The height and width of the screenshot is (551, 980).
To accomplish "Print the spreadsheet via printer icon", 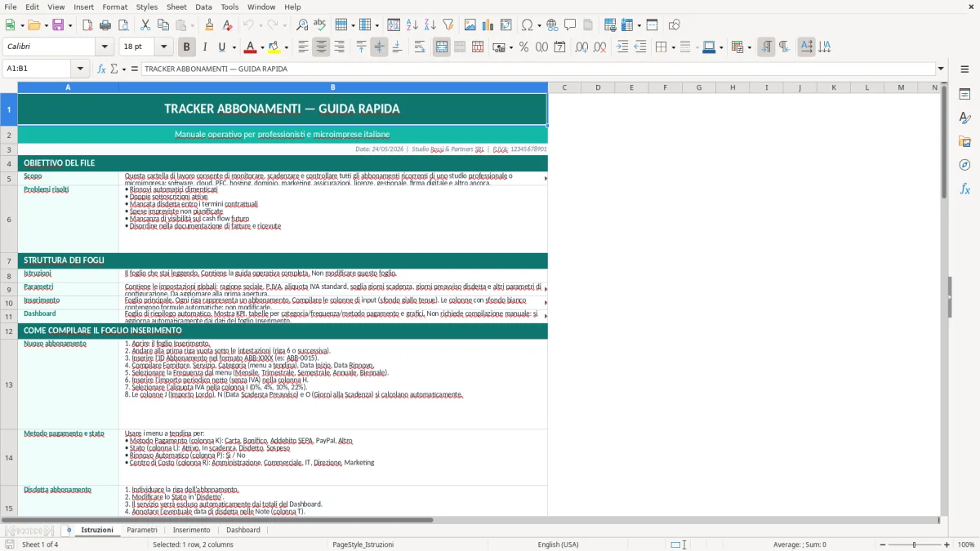I will point(105,25).
